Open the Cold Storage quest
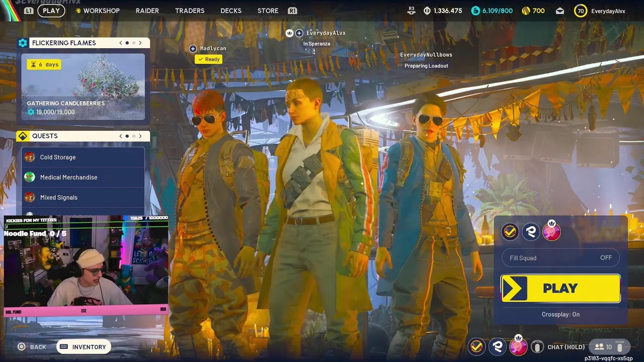The height and width of the screenshot is (362, 644). [83, 157]
